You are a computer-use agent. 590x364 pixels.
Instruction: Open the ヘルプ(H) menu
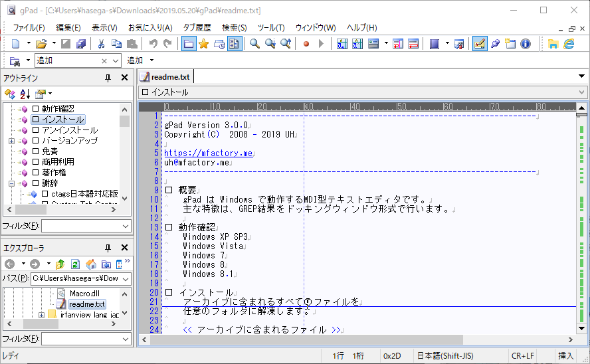tap(361, 27)
